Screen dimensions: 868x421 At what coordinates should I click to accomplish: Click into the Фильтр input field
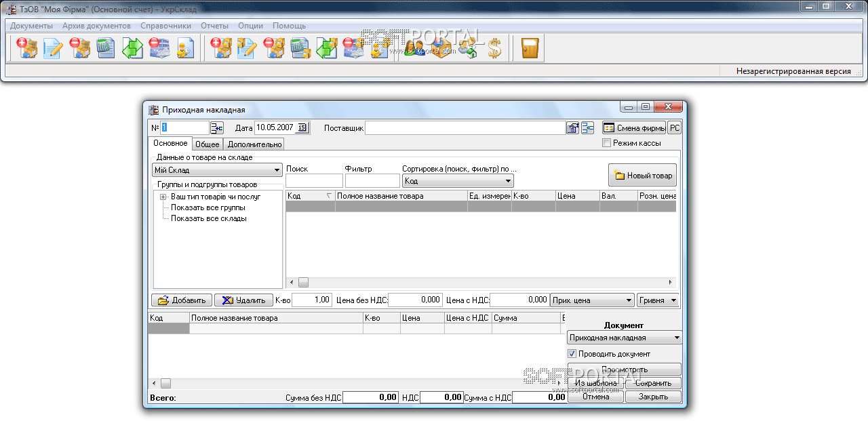pyautogui.click(x=372, y=181)
